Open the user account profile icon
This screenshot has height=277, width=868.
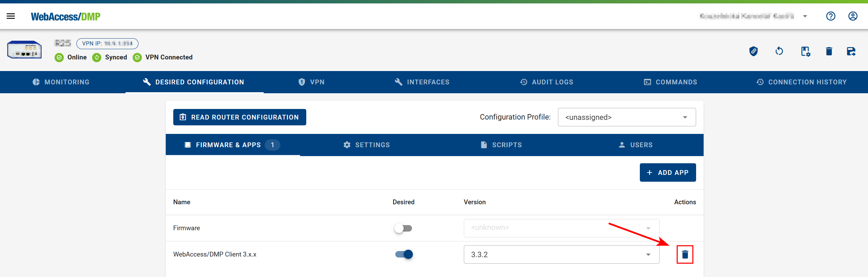(x=853, y=16)
